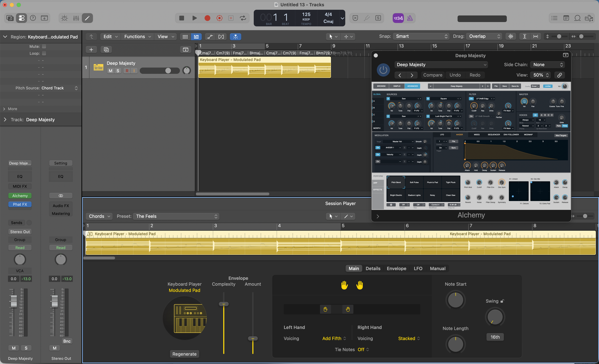Screen dimensions: 599x364
Task: Click the Regenerate button
Action: pos(184,354)
